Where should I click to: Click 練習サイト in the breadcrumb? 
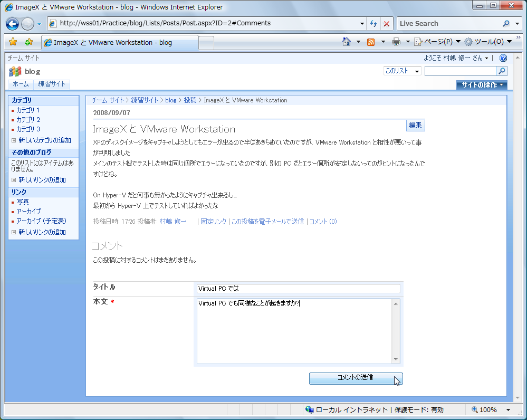click(145, 100)
